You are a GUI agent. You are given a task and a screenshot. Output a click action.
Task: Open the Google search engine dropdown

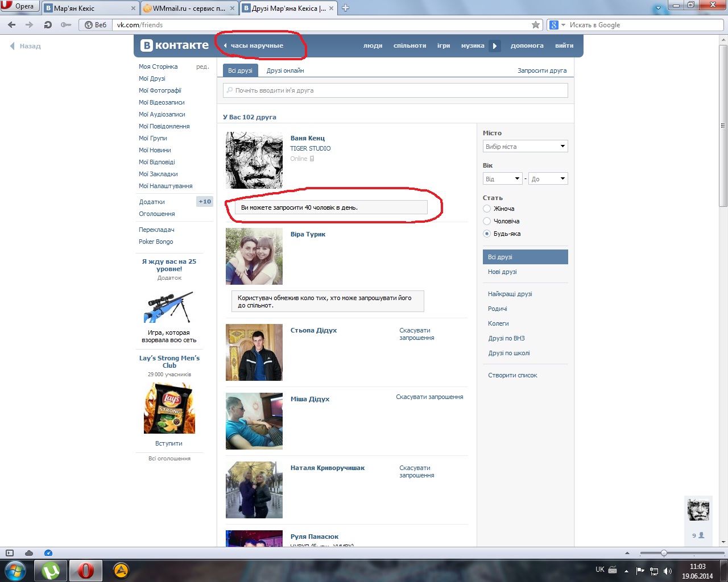click(557, 25)
